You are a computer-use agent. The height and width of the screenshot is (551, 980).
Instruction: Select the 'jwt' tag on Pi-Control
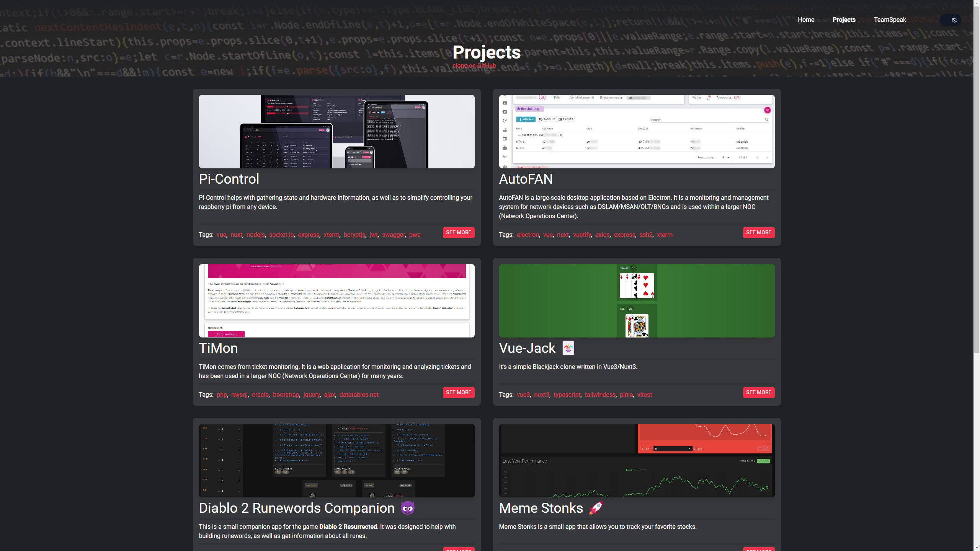point(373,235)
